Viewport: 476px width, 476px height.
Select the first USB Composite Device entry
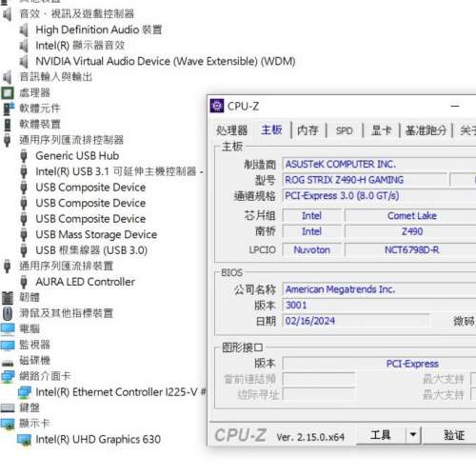[90, 188]
